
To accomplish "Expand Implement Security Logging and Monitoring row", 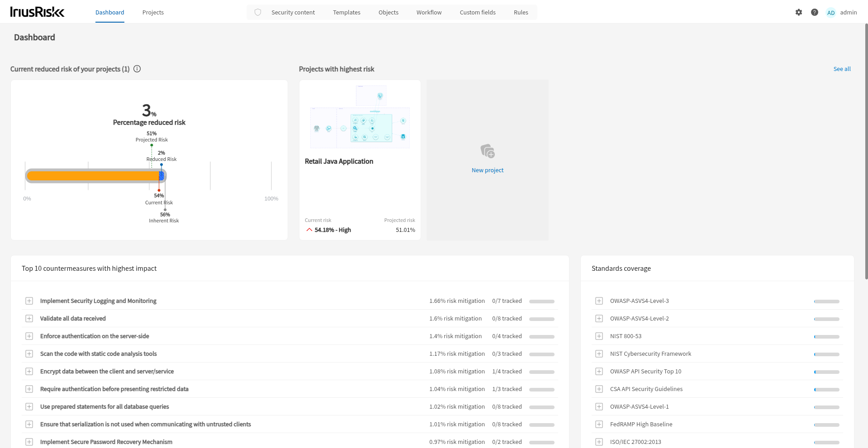I will pos(29,301).
